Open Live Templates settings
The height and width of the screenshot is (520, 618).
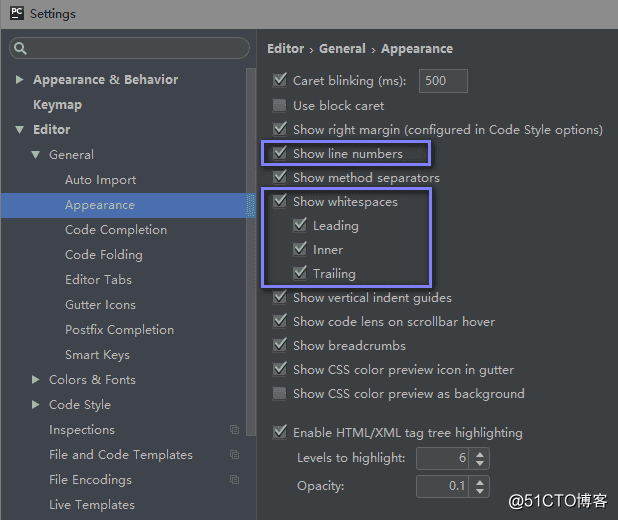click(x=92, y=505)
